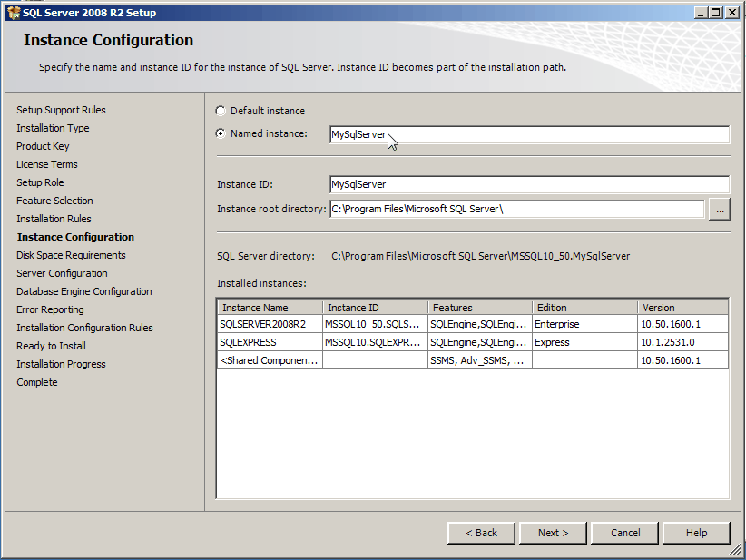The image size is (746, 560).
Task: Go back with the Back button
Action: pos(481,533)
